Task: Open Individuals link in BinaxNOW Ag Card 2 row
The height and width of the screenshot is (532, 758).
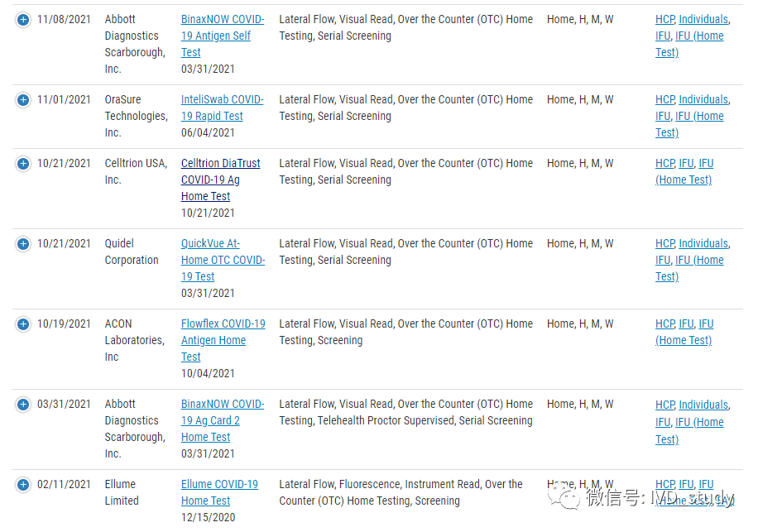Action: tap(703, 405)
